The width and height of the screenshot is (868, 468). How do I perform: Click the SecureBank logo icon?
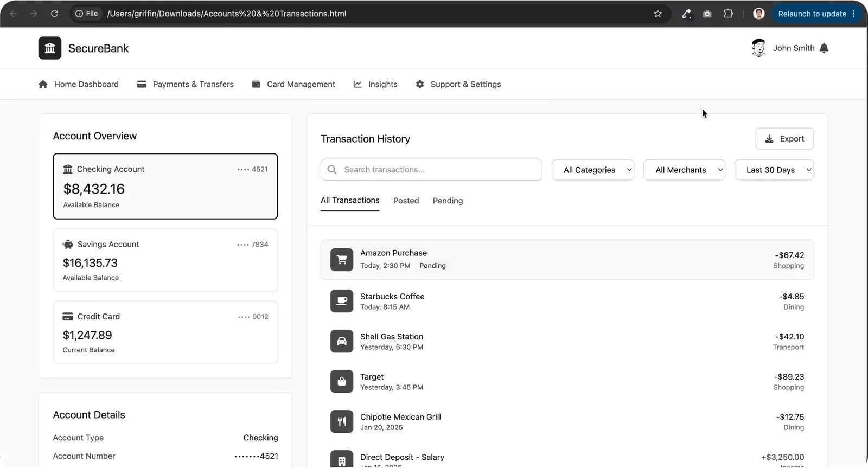point(50,48)
